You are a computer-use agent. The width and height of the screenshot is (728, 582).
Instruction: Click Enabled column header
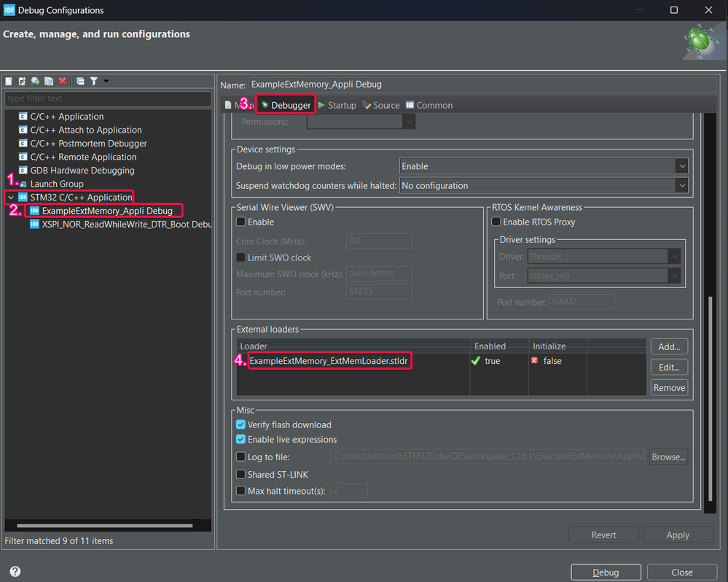pos(500,346)
